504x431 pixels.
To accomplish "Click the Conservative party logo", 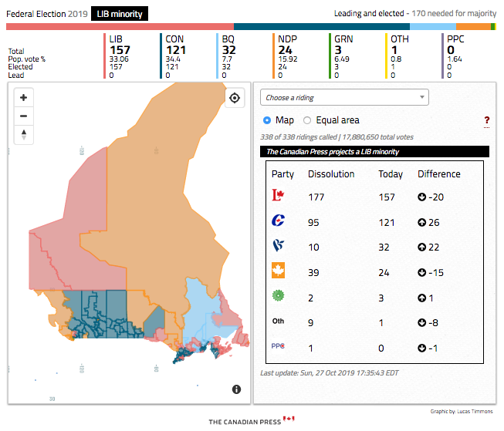I will [278, 221].
